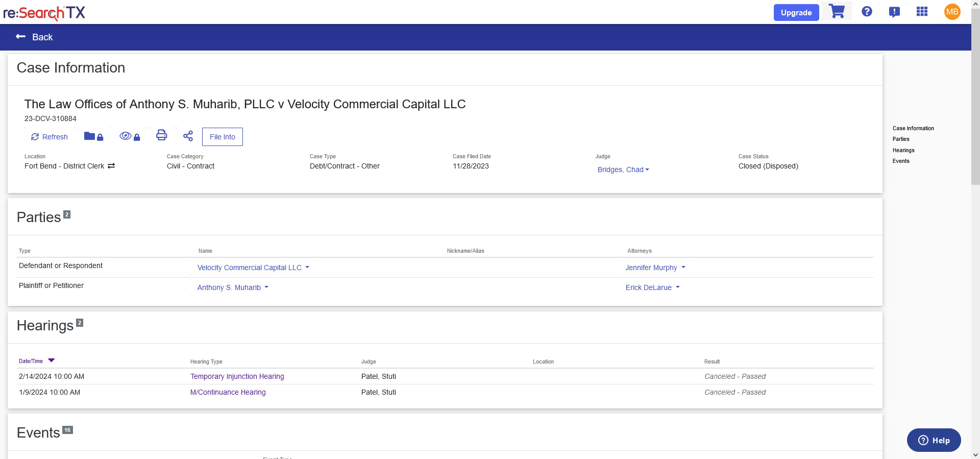980x459 pixels.
Task: Click the 11/28/2023 filed date
Action: [471, 166]
